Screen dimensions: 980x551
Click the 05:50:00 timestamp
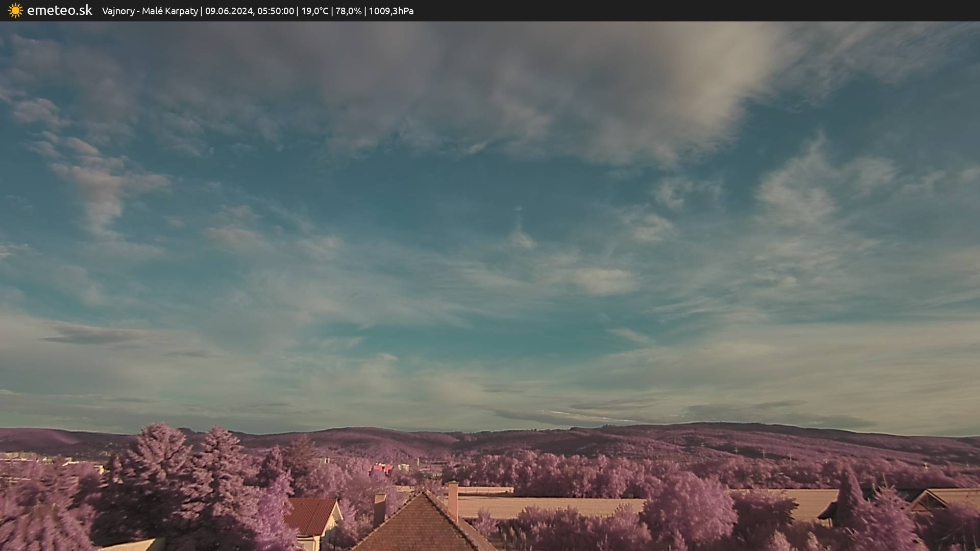[275, 11]
